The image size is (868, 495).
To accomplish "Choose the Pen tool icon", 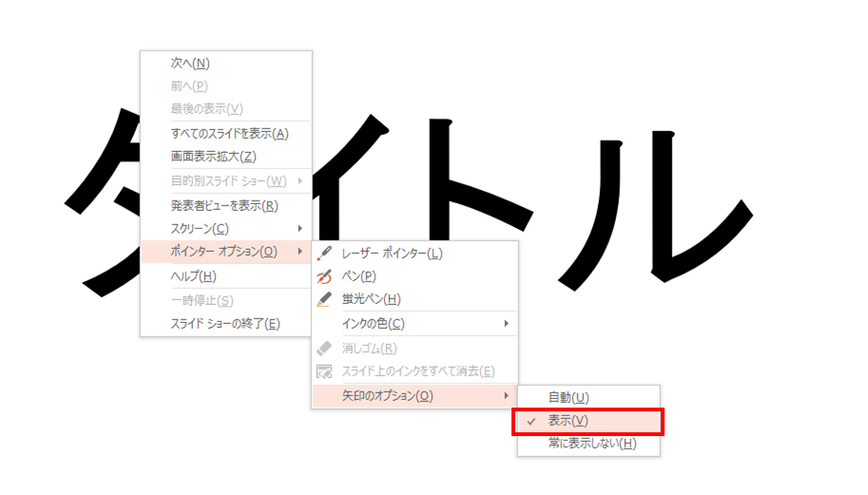I will click(x=324, y=276).
